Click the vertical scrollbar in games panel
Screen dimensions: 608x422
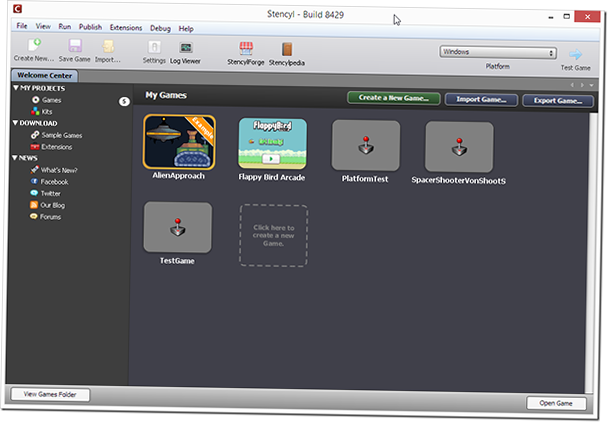point(589,252)
